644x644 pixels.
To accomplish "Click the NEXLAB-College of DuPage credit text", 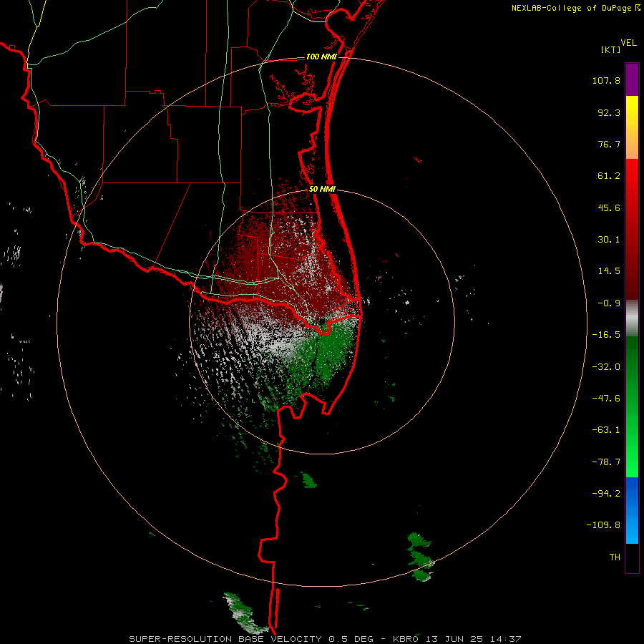I will tap(571, 8).
